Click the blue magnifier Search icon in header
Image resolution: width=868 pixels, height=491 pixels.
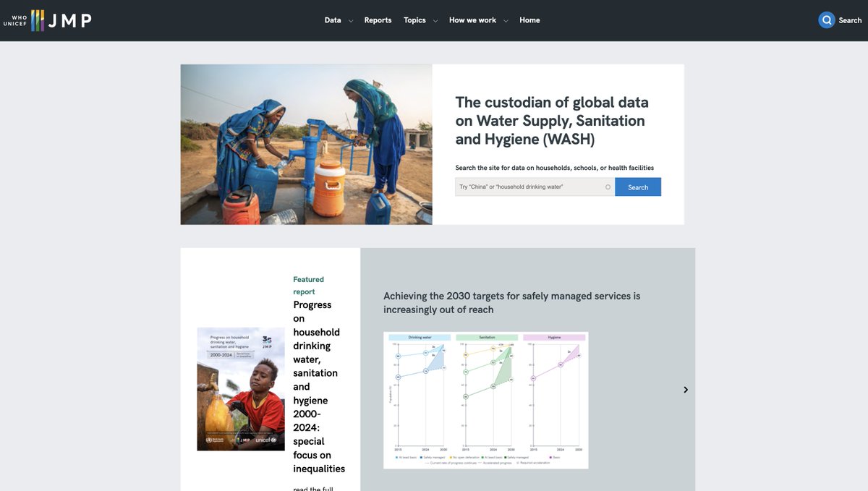827,20
